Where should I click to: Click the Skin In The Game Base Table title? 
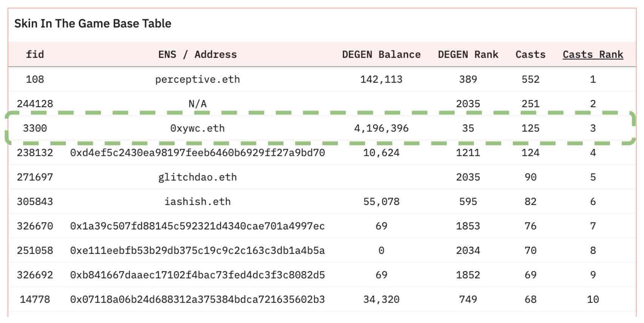[93, 24]
